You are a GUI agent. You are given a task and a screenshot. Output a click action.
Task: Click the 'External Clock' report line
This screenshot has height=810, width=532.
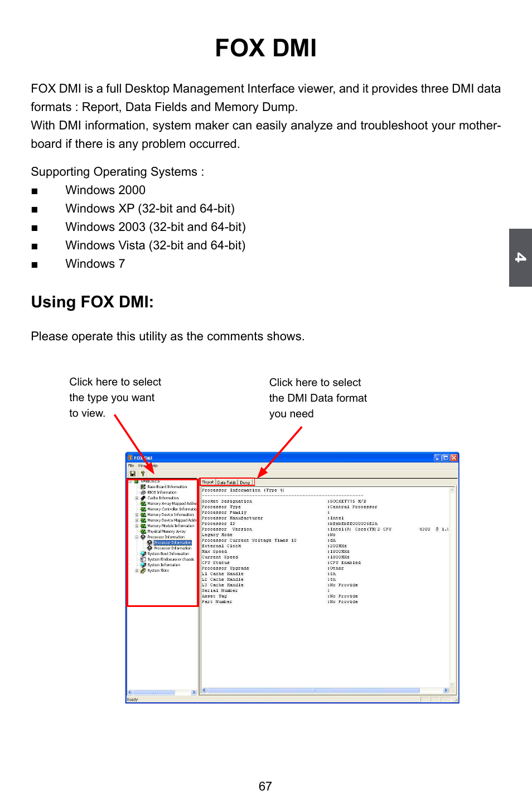click(x=221, y=546)
